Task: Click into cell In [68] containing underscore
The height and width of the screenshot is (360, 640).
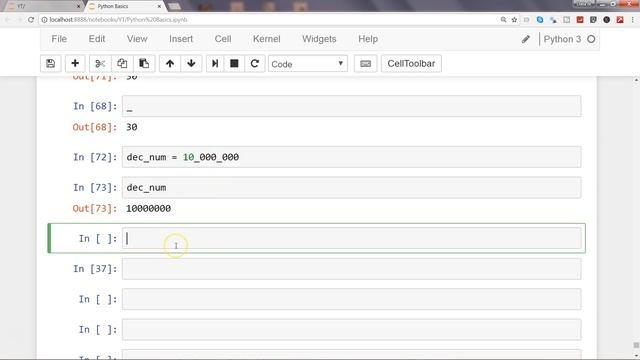Action: pos(351,106)
